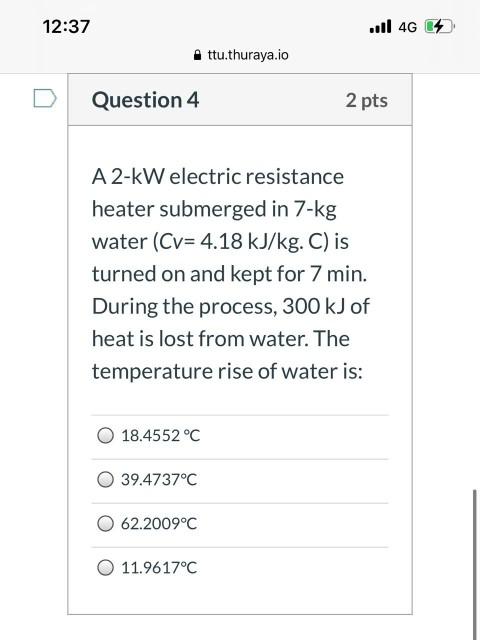Select the 11.9617°C radio option
The width and height of the screenshot is (480, 640).
(105, 568)
